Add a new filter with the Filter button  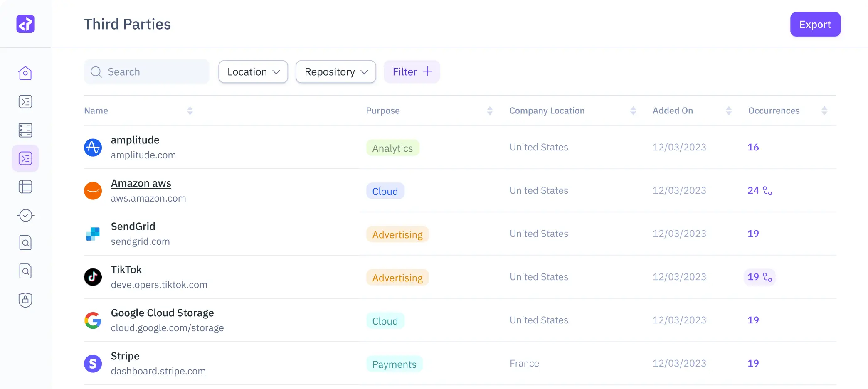[412, 71]
